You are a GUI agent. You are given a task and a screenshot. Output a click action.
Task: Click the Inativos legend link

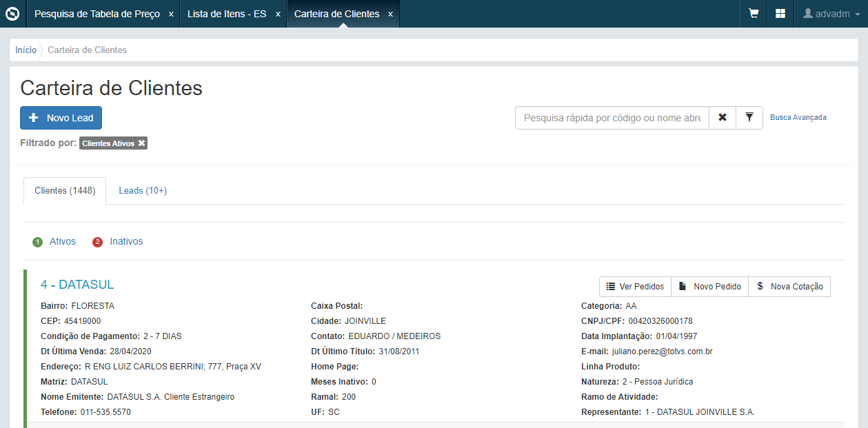[126, 242]
